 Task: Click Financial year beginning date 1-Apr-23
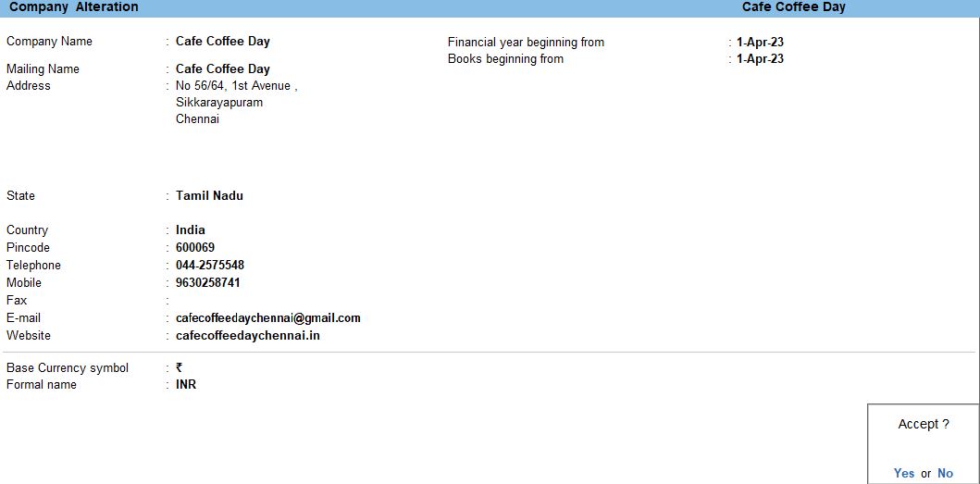click(x=760, y=43)
